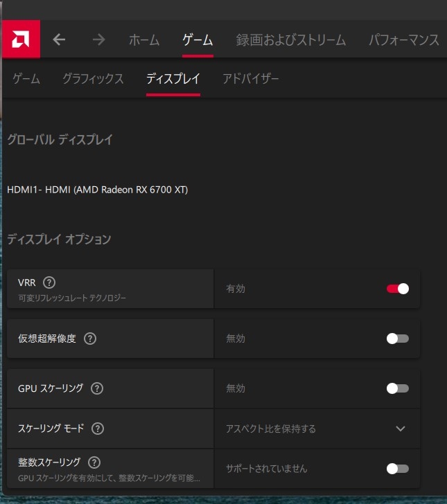Click the HDMI1- HDMI (AMD Radeon RX 6700 XT) label
This screenshot has height=504, width=447.
click(x=98, y=190)
